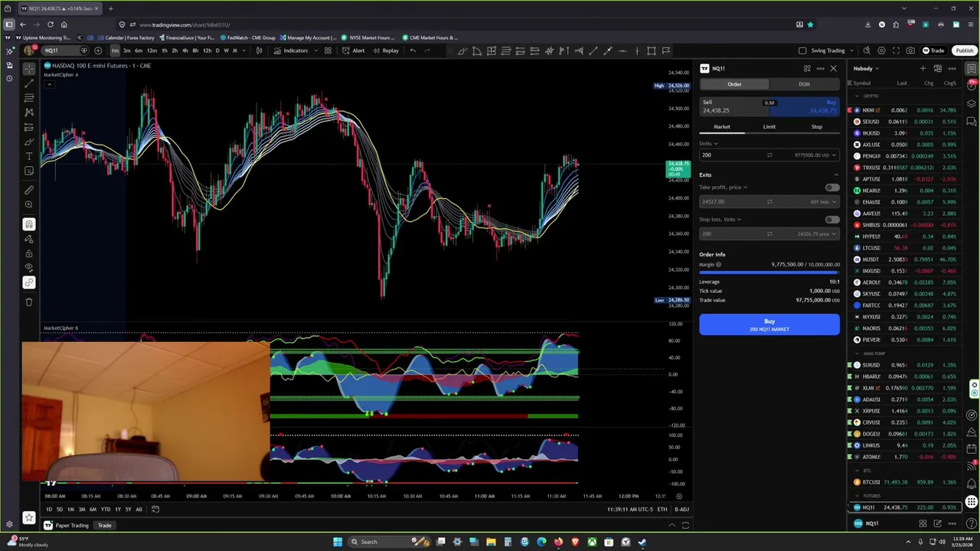The width and height of the screenshot is (980, 551).
Task: Click the Sell 24,438.25 price box
Action: [x=733, y=106]
